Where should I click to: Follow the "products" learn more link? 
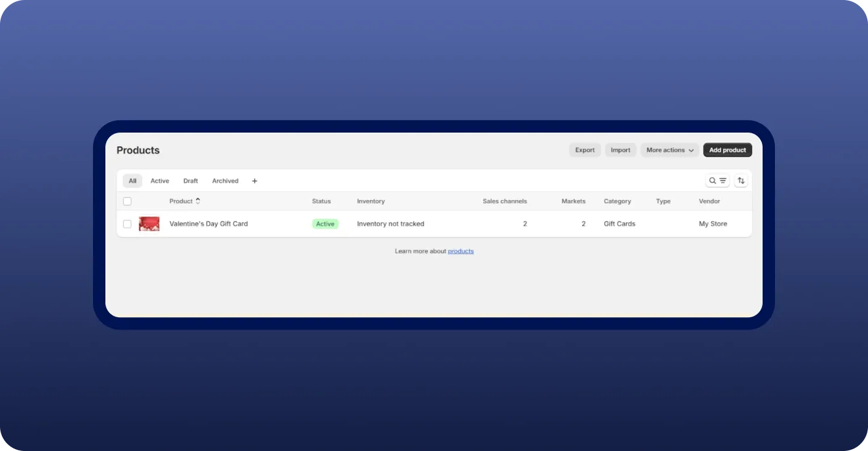click(461, 251)
